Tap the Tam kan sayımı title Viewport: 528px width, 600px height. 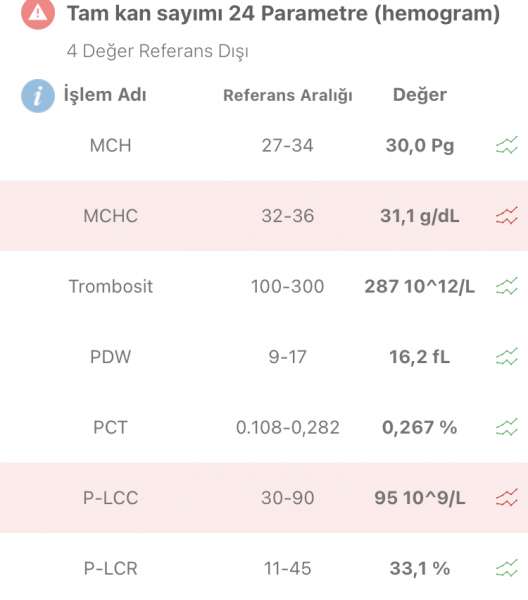284,14
